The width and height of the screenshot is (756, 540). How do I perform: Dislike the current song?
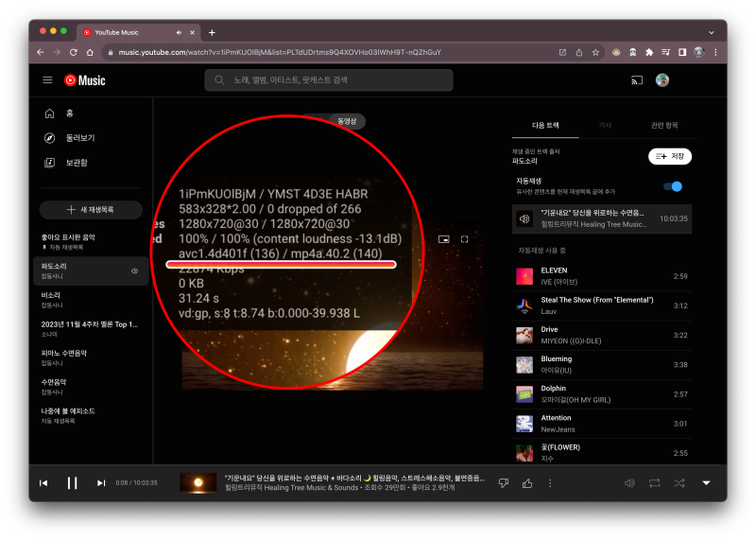504,483
